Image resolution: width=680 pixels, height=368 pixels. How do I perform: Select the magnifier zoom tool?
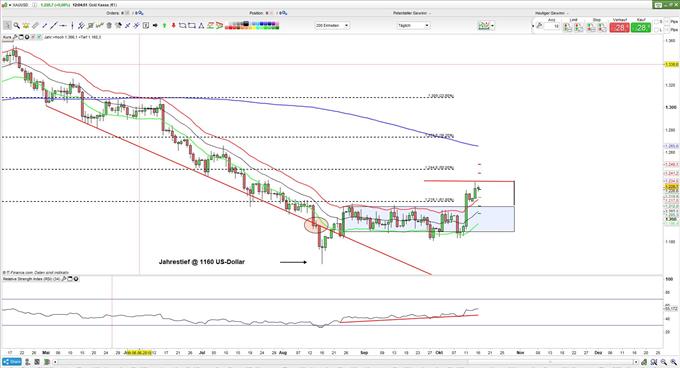coord(16,26)
